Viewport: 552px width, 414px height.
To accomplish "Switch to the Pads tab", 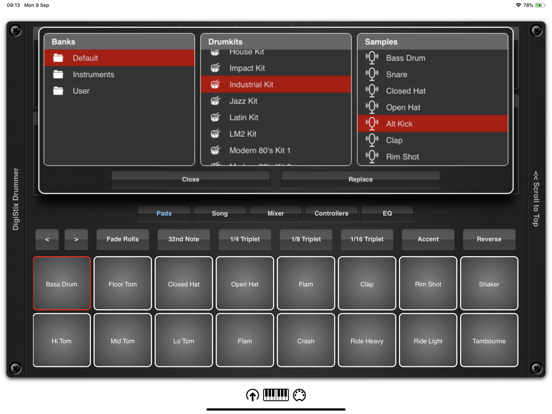I will point(164,213).
